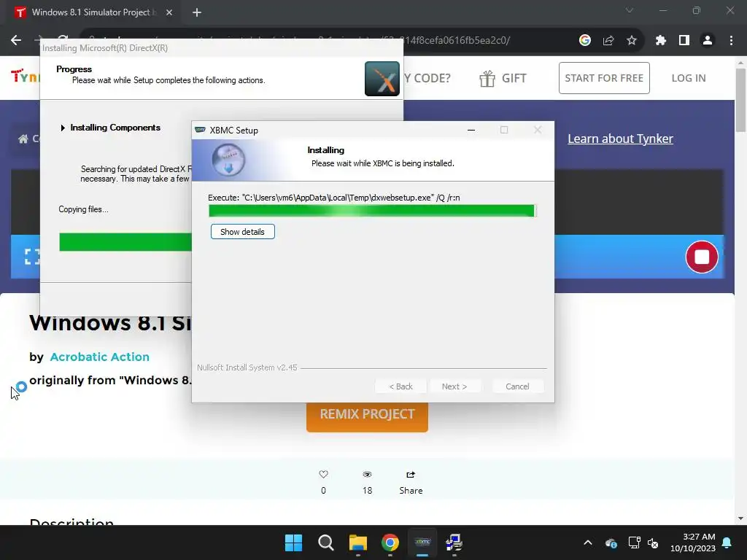Click the network tray icon
The image size is (747, 560).
click(634, 542)
